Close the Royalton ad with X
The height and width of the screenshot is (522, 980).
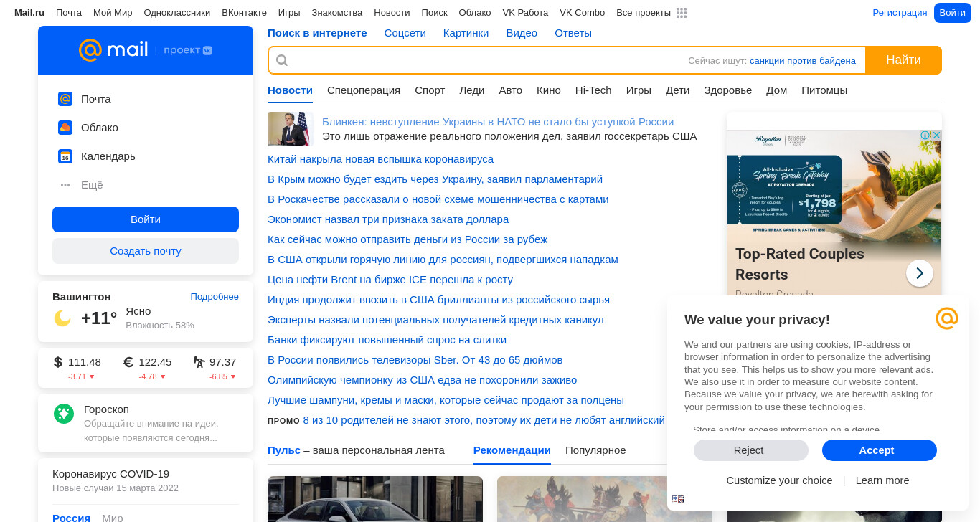point(936,135)
